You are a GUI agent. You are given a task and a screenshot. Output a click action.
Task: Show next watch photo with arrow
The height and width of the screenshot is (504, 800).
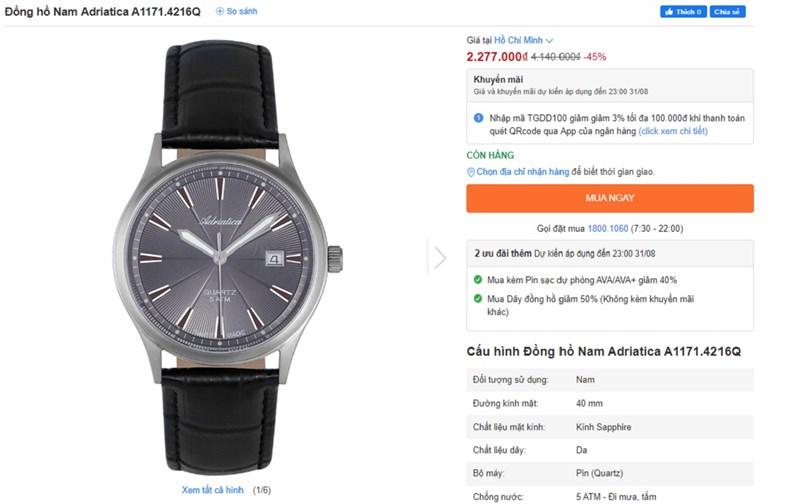439,257
